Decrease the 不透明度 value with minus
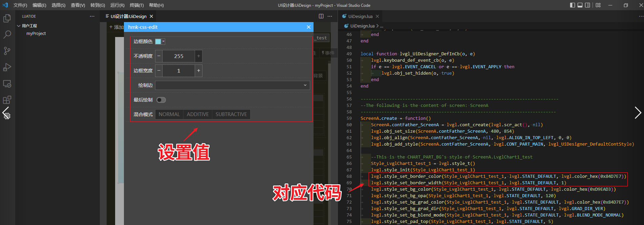The width and height of the screenshot is (644, 225). point(159,56)
